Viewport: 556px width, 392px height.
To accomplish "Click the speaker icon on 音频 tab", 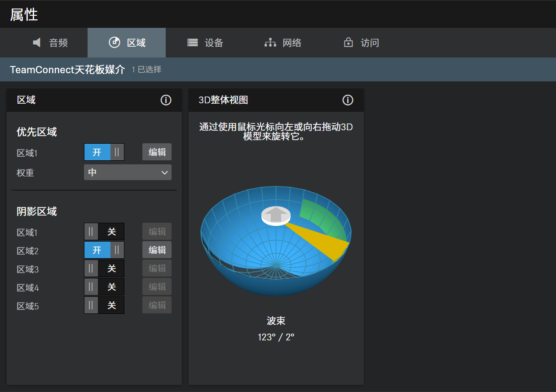I will pos(37,43).
